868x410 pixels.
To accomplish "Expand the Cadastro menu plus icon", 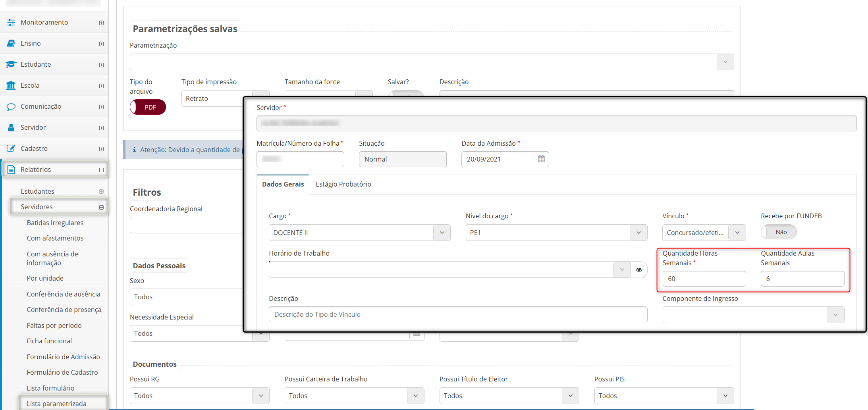I will coord(101,149).
